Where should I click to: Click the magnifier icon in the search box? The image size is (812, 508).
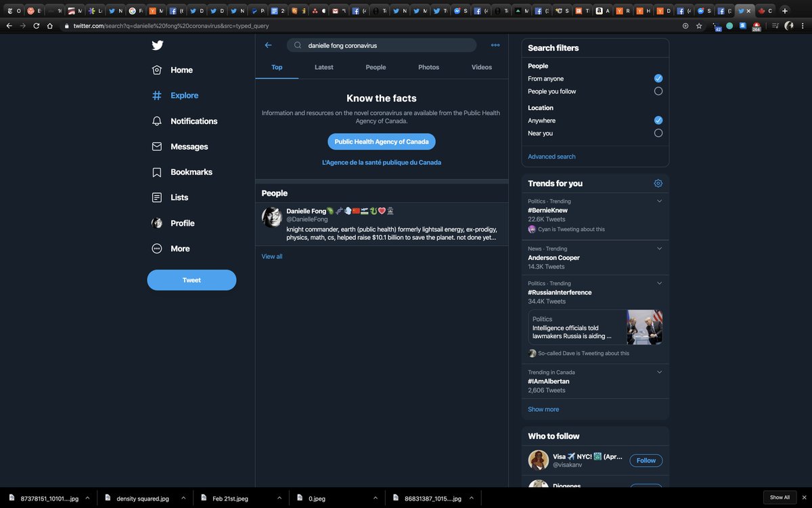pos(298,45)
